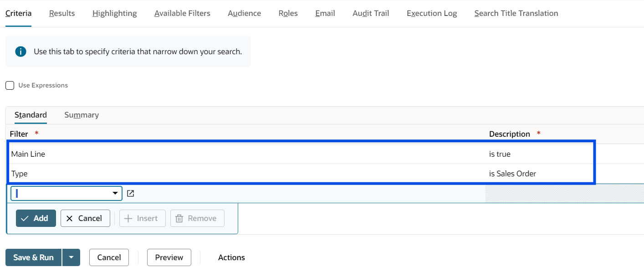The height and width of the screenshot is (267, 644).
Task: Enable the Use Expressions checkbox
Action: coord(10,85)
